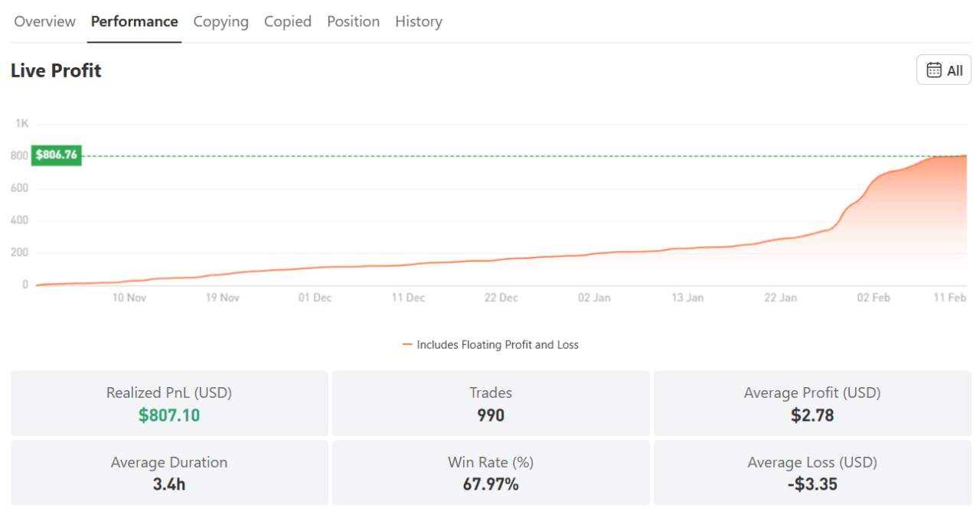Click the Average Duration card
980x515 pixels.
click(169, 472)
